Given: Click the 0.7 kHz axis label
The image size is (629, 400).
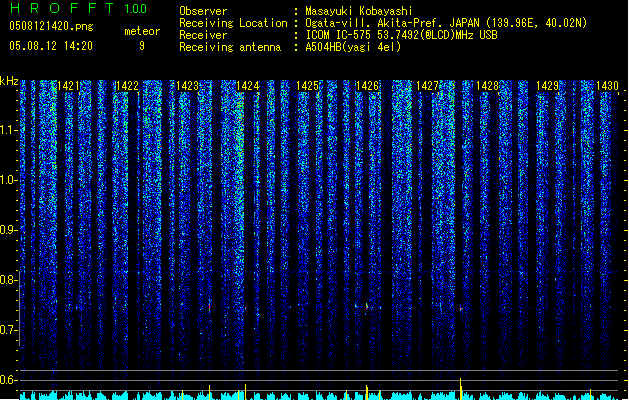Looking at the screenshot, I should tap(8, 330).
